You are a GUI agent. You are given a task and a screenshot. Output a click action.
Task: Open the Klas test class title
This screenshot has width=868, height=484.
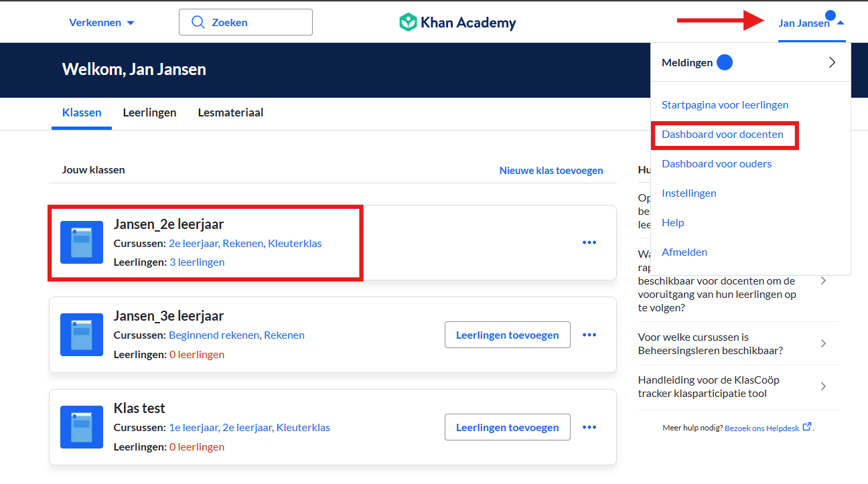coord(139,408)
